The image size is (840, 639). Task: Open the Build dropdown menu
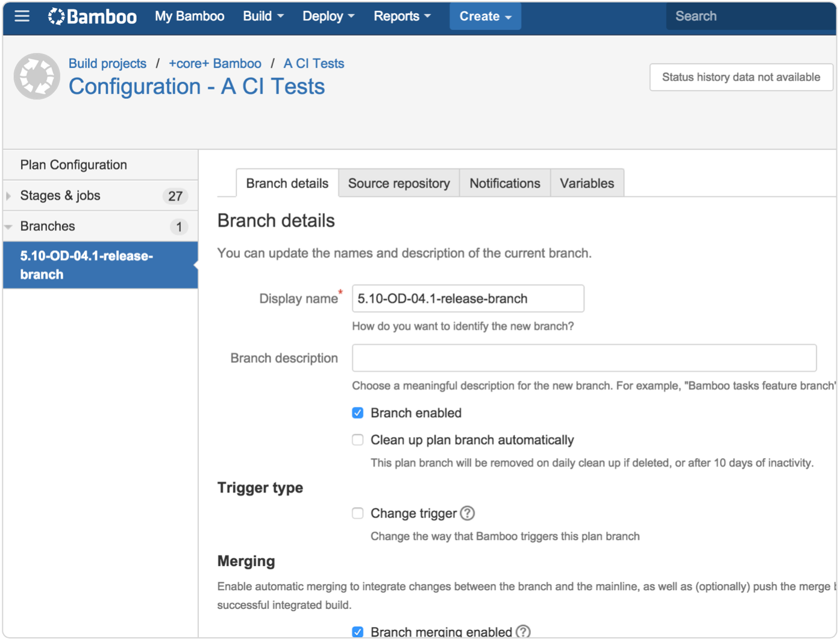pyautogui.click(x=263, y=16)
